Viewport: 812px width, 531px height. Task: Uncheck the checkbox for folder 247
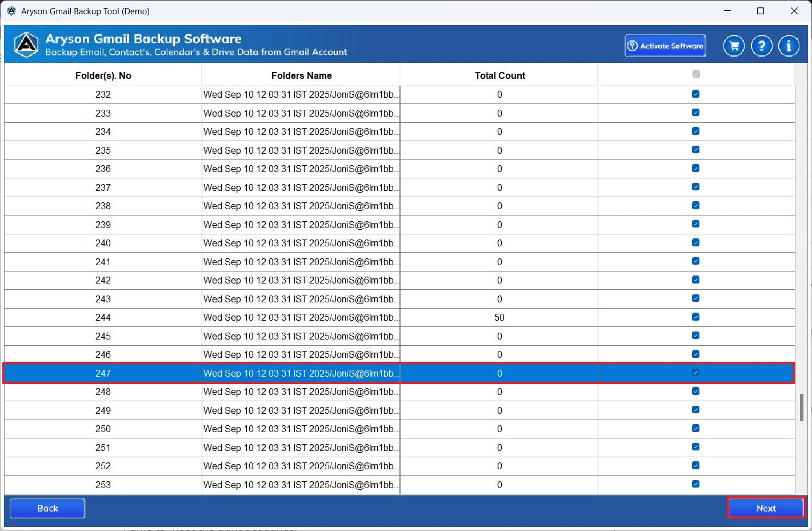695,373
